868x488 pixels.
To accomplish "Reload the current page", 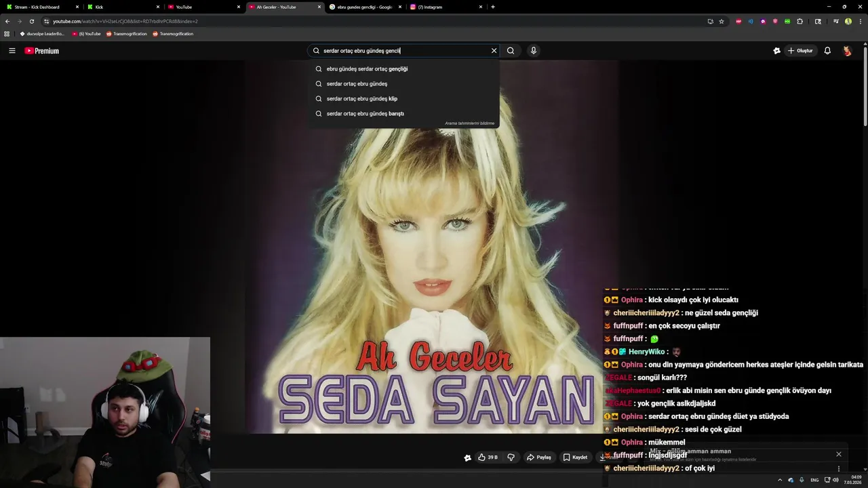I will 32,21.
